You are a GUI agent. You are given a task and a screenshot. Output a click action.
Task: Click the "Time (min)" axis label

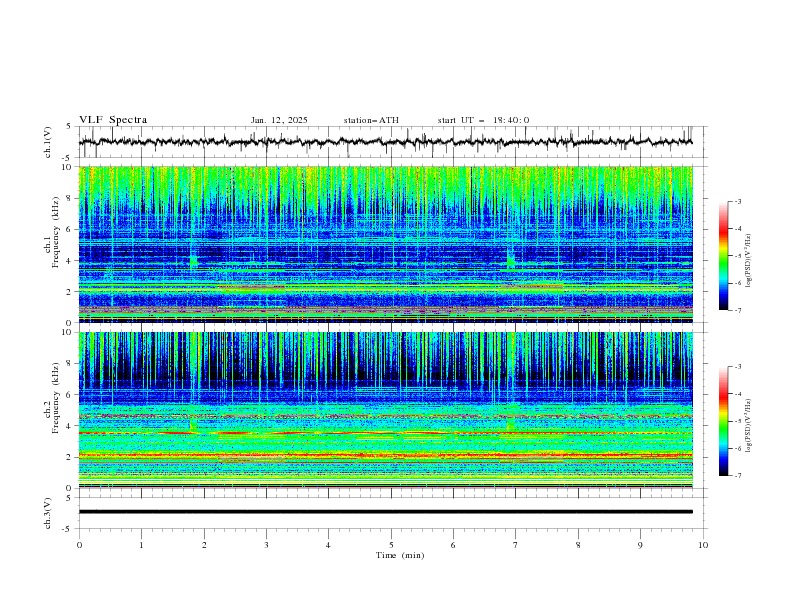400,555
